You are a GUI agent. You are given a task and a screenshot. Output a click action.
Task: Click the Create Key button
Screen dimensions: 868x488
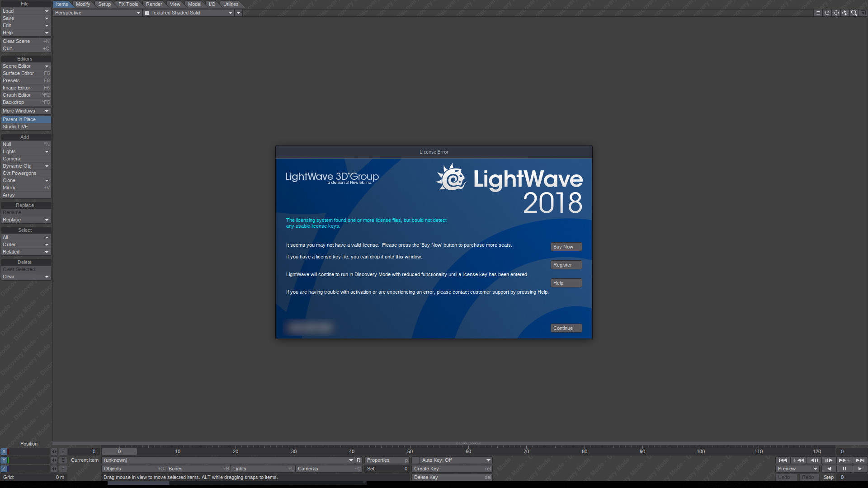coord(452,469)
